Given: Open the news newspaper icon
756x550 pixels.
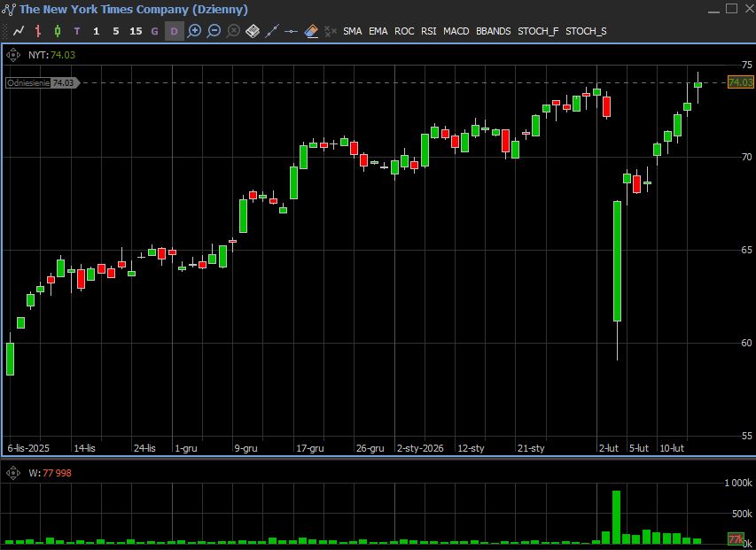Looking at the screenshot, I should 253,31.
